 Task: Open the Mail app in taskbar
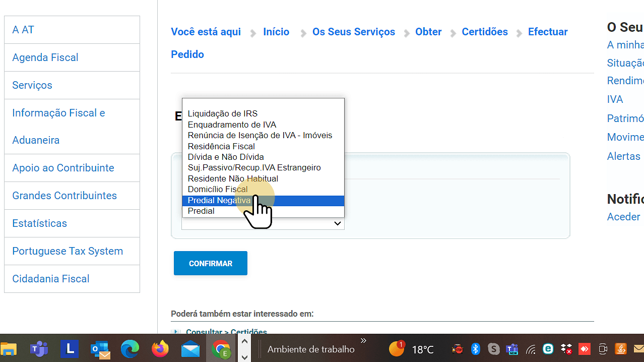[190, 349]
